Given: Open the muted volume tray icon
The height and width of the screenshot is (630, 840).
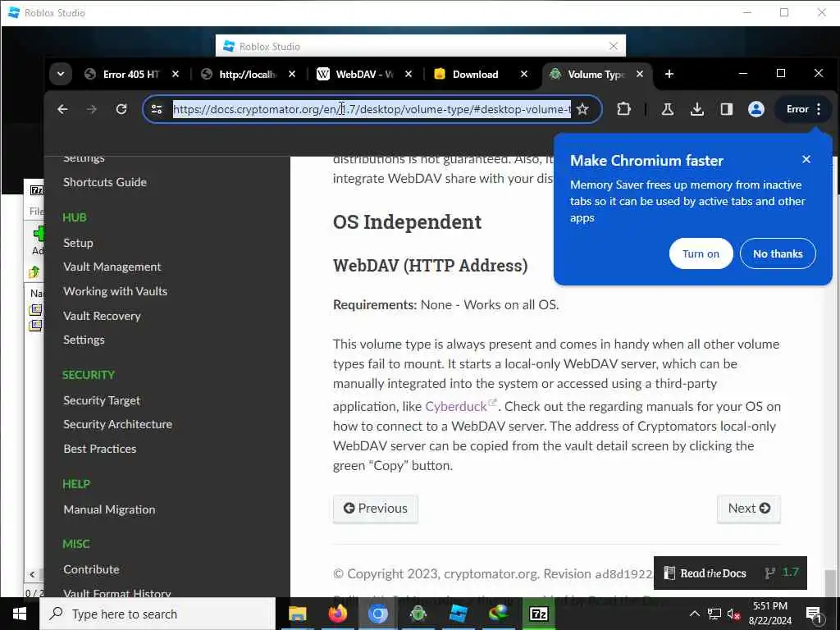Looking at the screenshot, I should coord(733,614).
